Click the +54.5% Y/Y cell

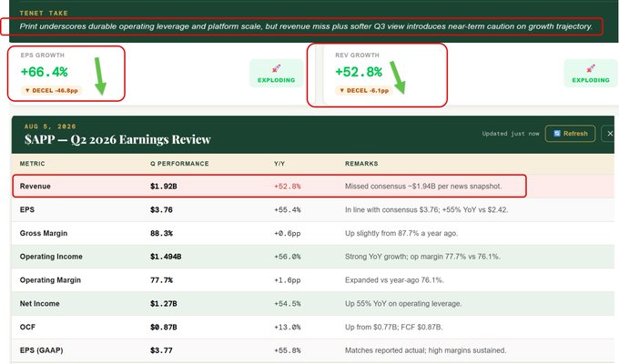pyautogui.click(x=288, y=304)
